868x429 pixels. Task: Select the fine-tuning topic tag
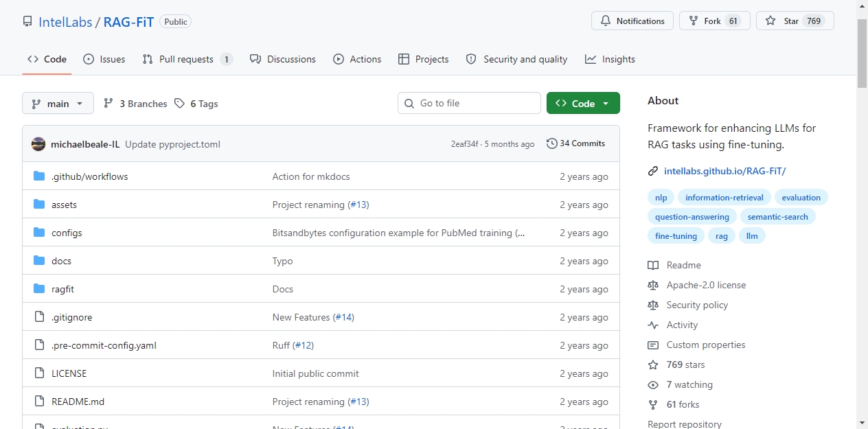(x=676, y=236)
